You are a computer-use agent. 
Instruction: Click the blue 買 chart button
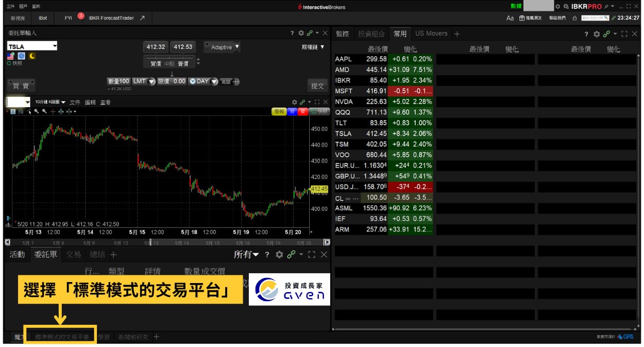292,111
